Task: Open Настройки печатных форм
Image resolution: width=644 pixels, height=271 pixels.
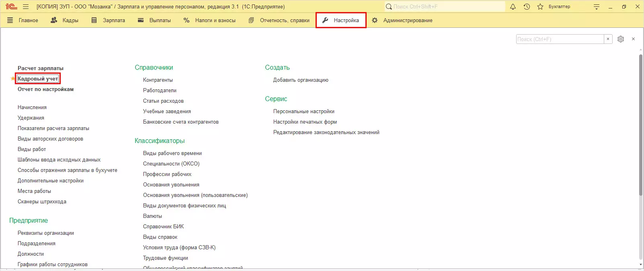Action: (305, 122)
